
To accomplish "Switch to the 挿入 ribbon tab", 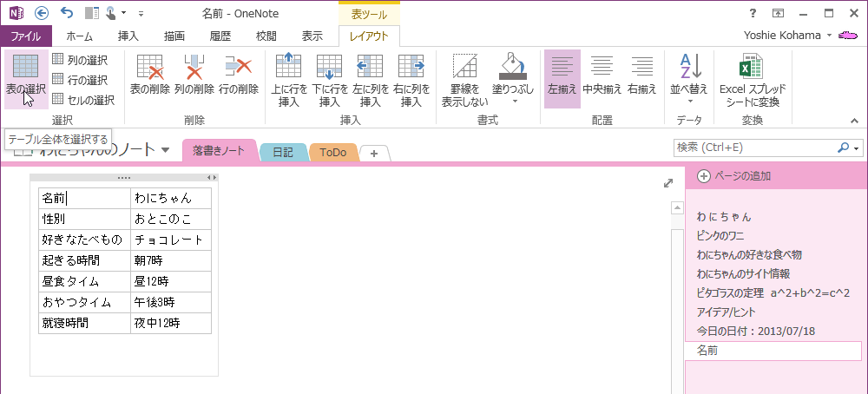I will point(128,36).
